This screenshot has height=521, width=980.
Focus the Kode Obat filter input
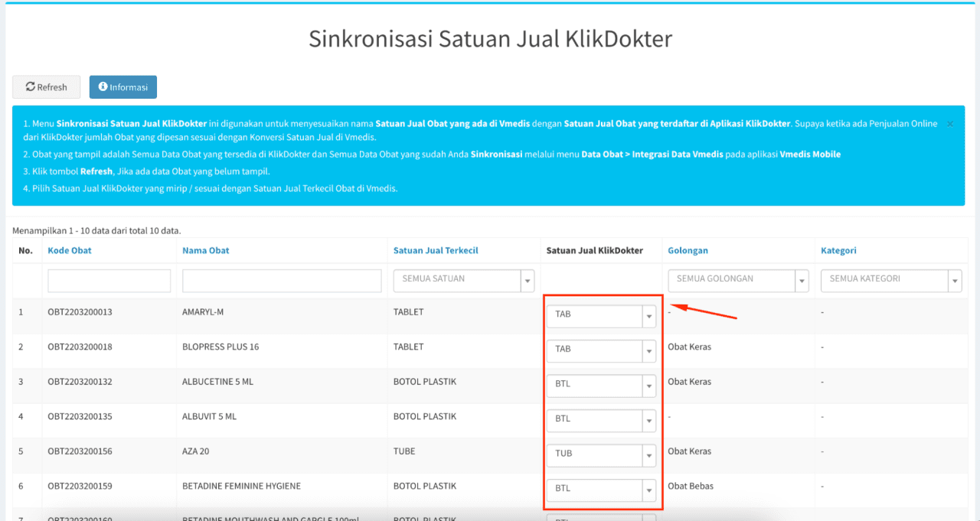[x=109, y=281]
